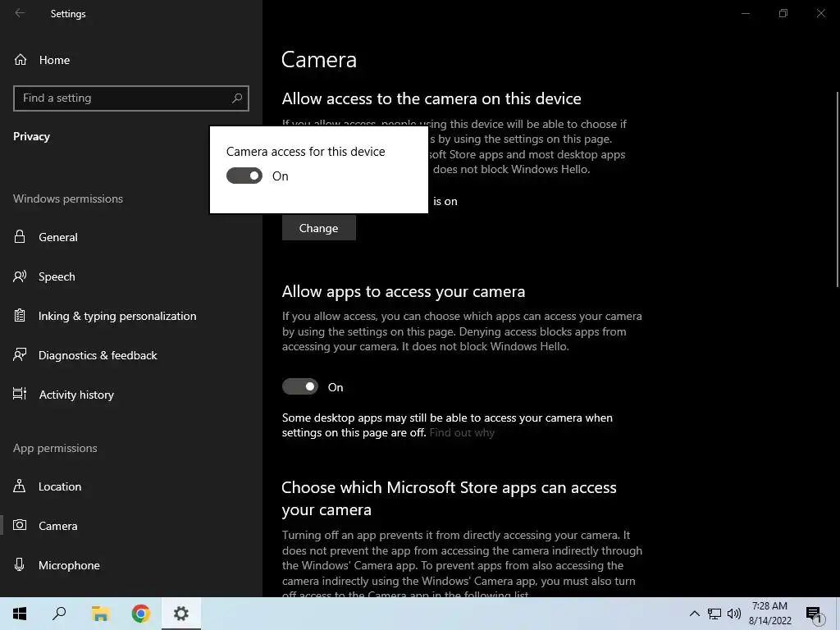Click the network icon in system tray
This screenshot has height=630, width=840.
pos(714,614)
